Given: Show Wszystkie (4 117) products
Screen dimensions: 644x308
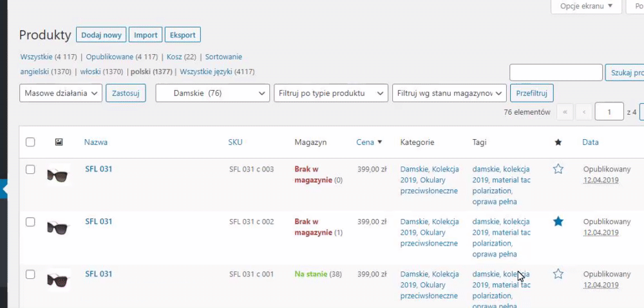Looking at the screenshot, I should point(48,57).
